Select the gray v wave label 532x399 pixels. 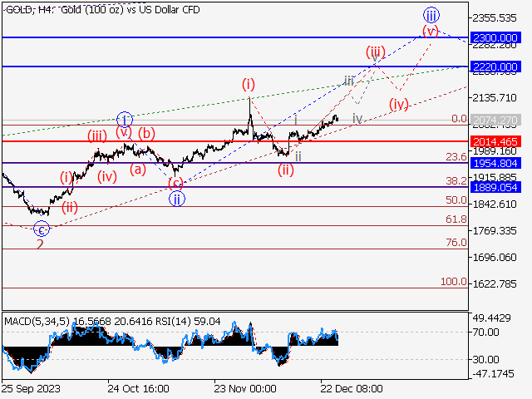(x=375, y=58)
